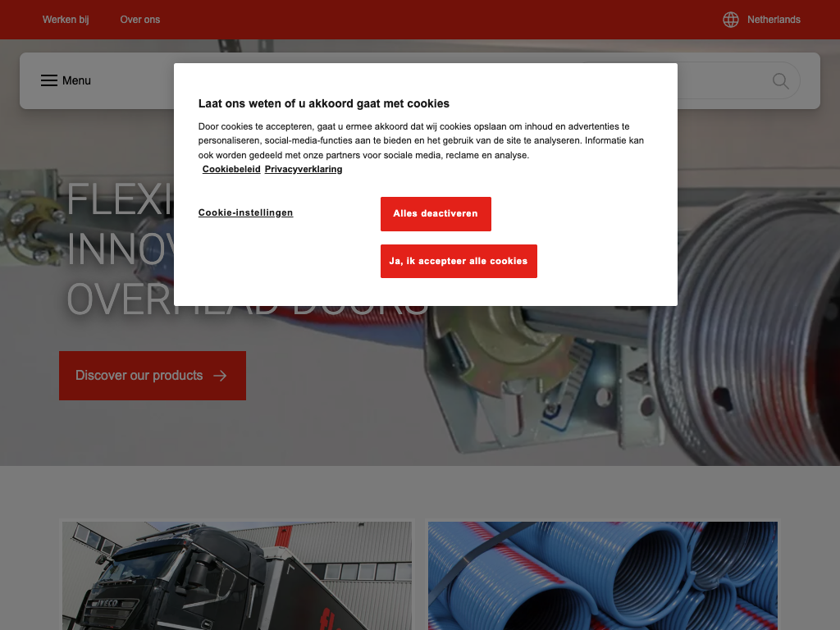The width and height of the screenshot is (840, 630).
Task: Click arrow icon in Discover our products
Action: pos(220,376)
